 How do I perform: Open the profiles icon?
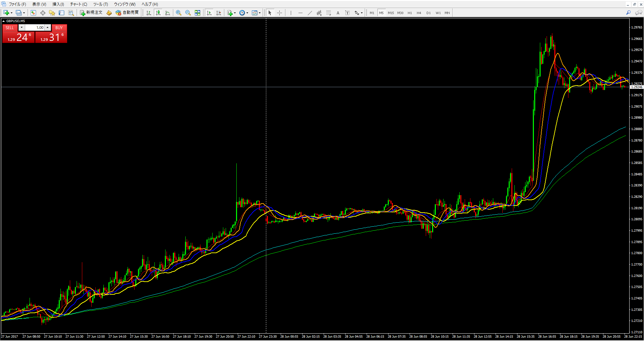18,13
